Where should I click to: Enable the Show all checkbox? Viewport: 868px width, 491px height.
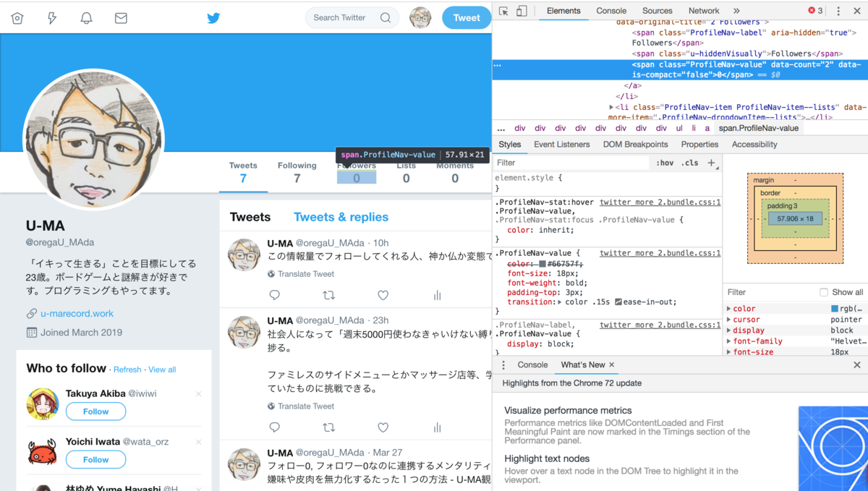point(823,292)
